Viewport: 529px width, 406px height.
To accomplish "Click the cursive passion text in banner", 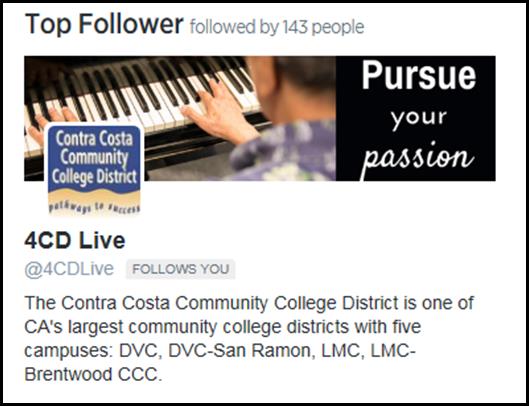I will click(x=417, y=158).
